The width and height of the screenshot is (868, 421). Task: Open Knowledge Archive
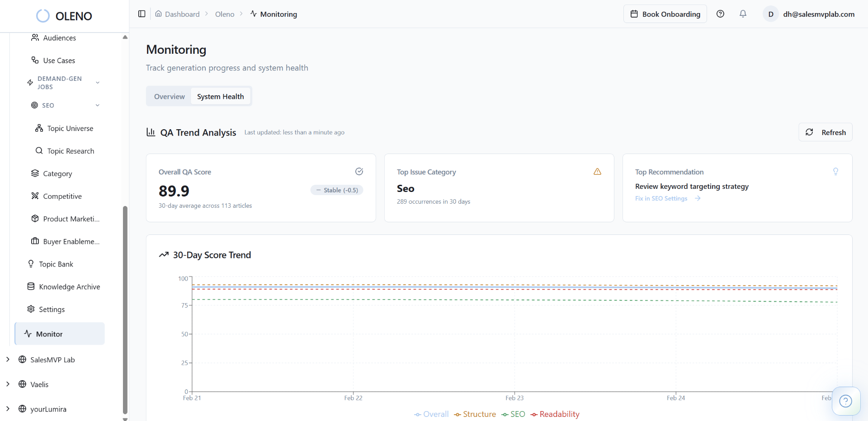(x=69, y=286)
